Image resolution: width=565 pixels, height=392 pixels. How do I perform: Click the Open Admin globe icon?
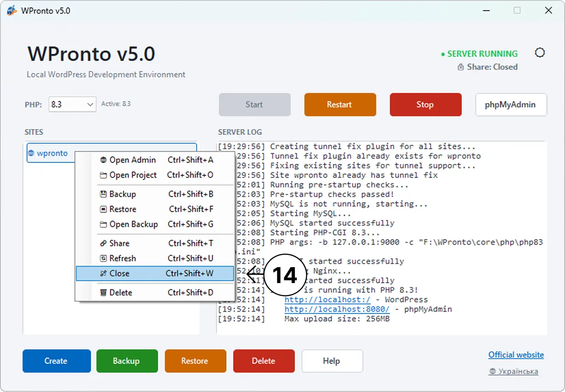click(x=103, y=160)
